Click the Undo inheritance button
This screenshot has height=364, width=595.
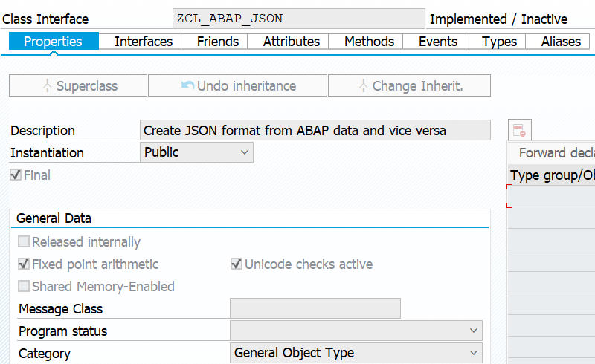click(237, 85)
